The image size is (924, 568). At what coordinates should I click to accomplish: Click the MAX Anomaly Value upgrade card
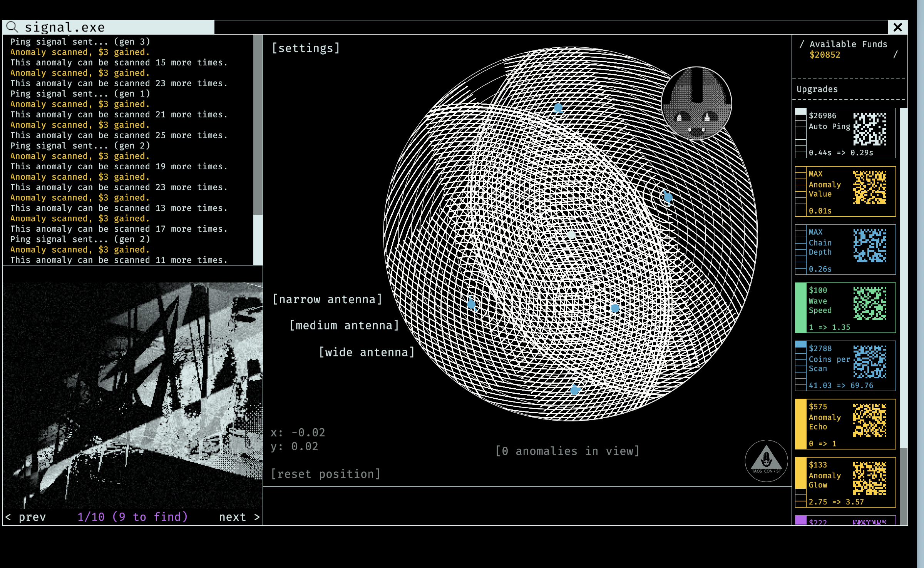coord(845,191)
